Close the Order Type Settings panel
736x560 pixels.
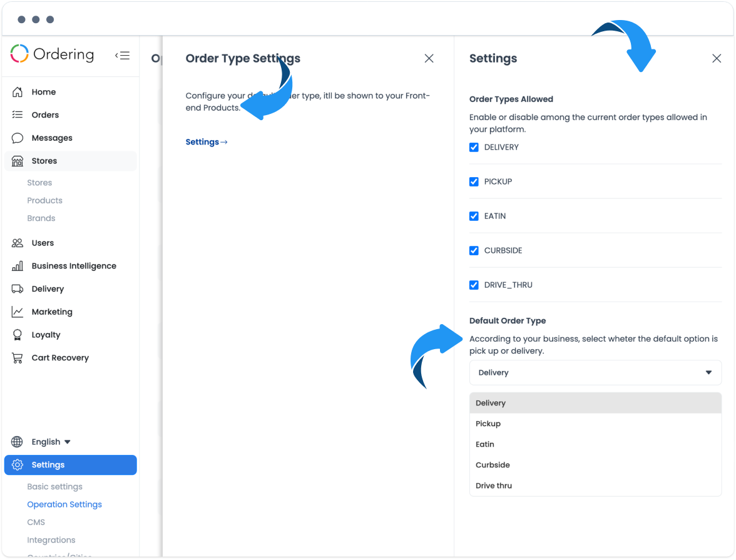429,58
